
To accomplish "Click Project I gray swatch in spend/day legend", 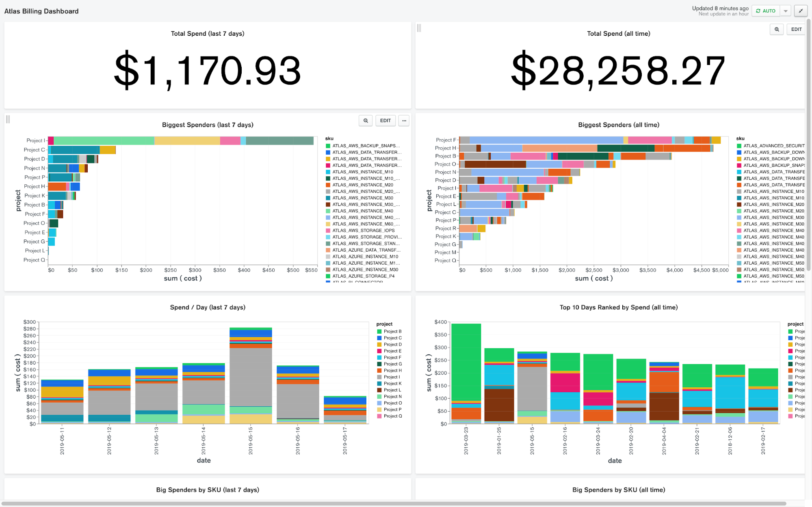I will click(379, 377).
